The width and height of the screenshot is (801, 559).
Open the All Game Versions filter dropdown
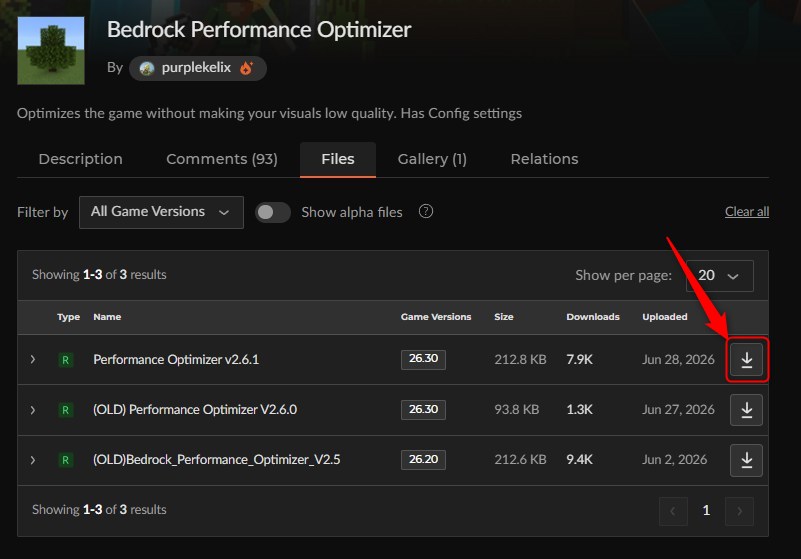pyautogui.click(x=161, y=212)
